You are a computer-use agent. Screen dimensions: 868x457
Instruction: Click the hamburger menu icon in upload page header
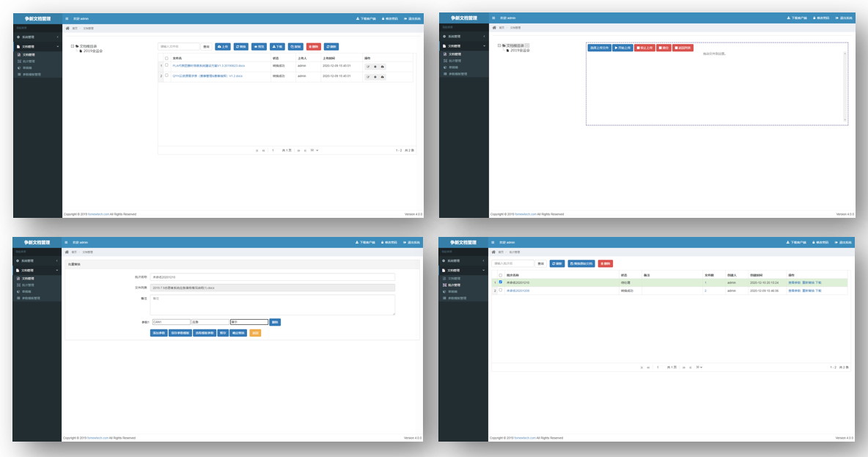click(x=493, y=18)
